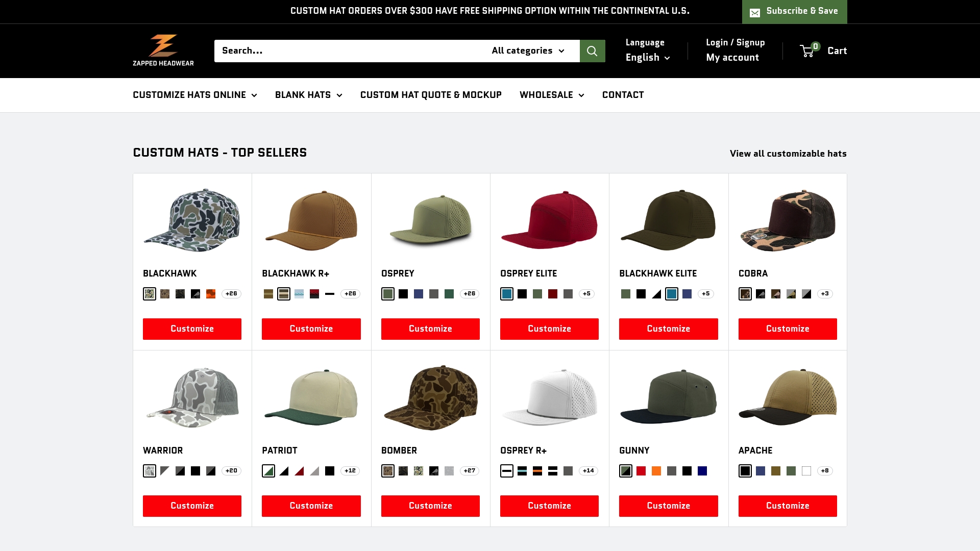Show +20 more colors for Warrior
The image size is (980, 551).
point(231,471)
